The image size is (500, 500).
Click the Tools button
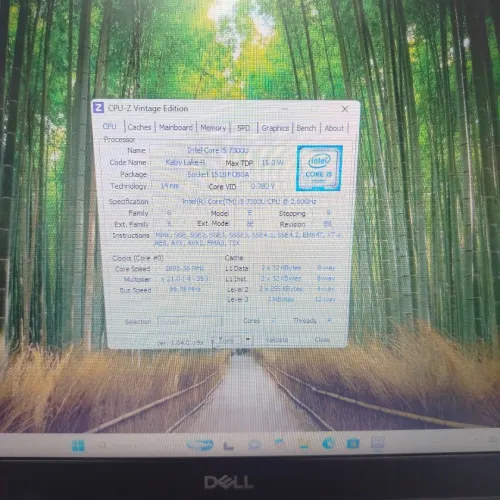point(227,340)
